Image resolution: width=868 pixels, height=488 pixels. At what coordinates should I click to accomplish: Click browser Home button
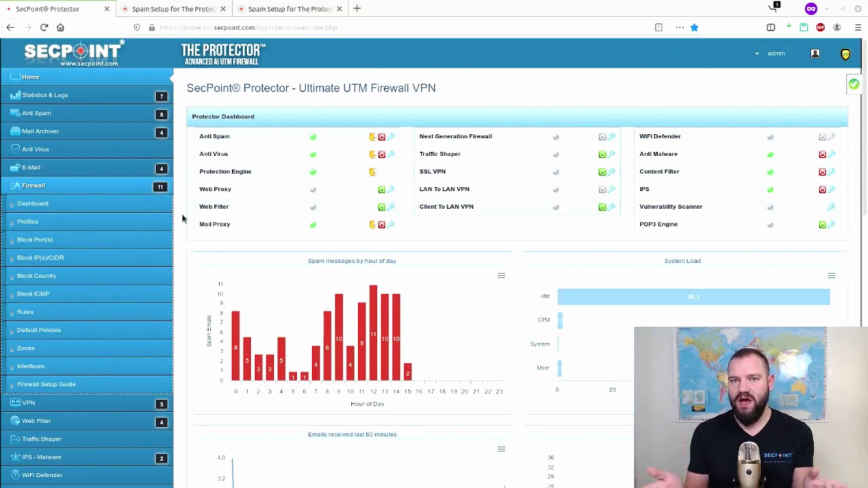[60, 28]
